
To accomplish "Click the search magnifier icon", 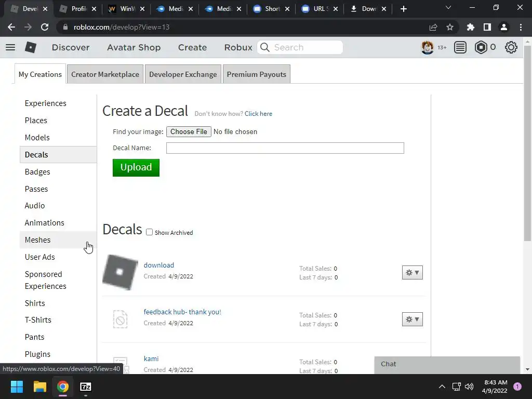I will tap(265, 47).
